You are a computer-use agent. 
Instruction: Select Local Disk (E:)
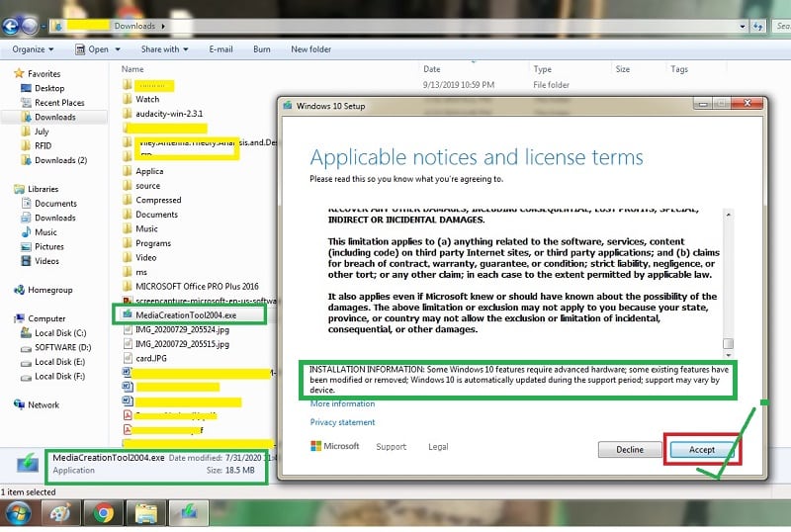tap(59, 362)
